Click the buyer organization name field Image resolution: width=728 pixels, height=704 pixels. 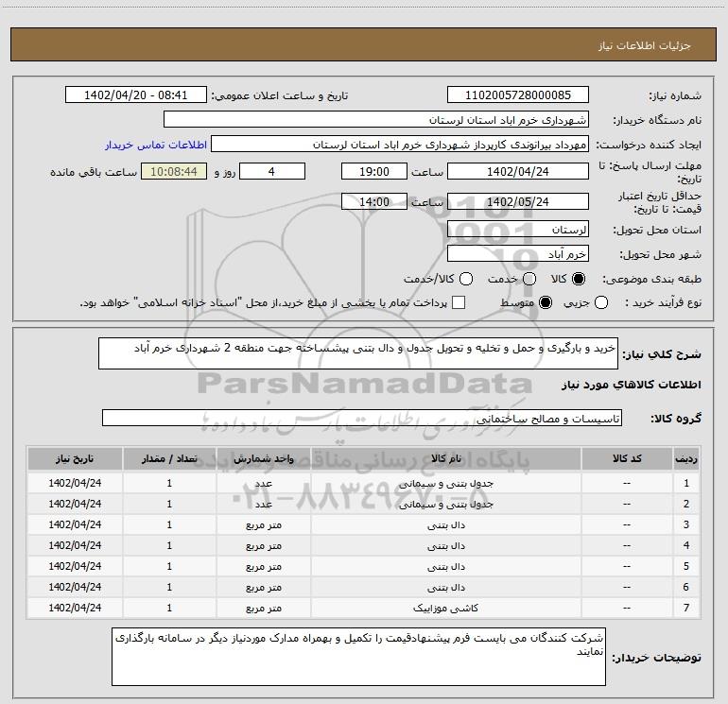pos(376,120)
